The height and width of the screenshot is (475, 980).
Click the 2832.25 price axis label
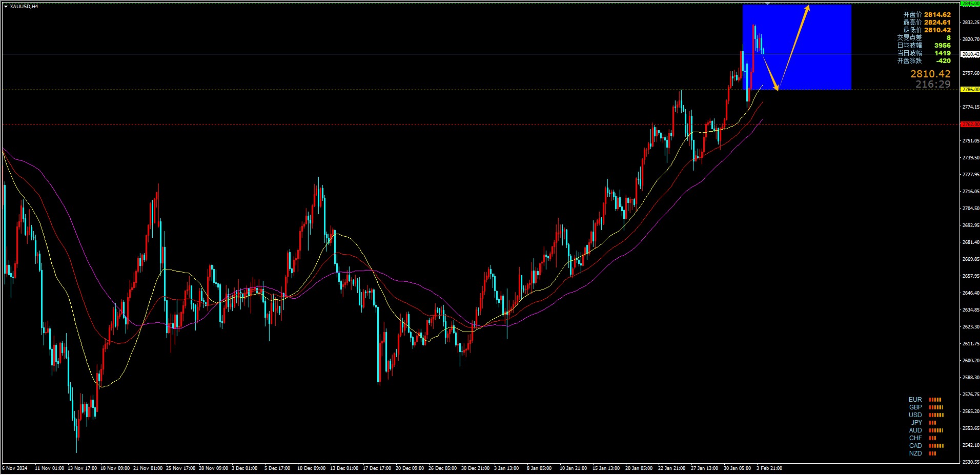point(971,23)
